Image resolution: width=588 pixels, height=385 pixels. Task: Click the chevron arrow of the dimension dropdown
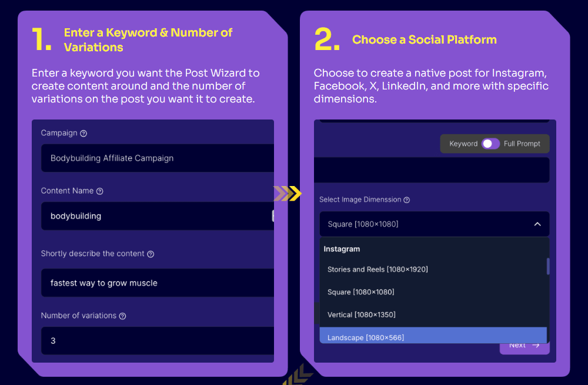click(x=537, y=224)
